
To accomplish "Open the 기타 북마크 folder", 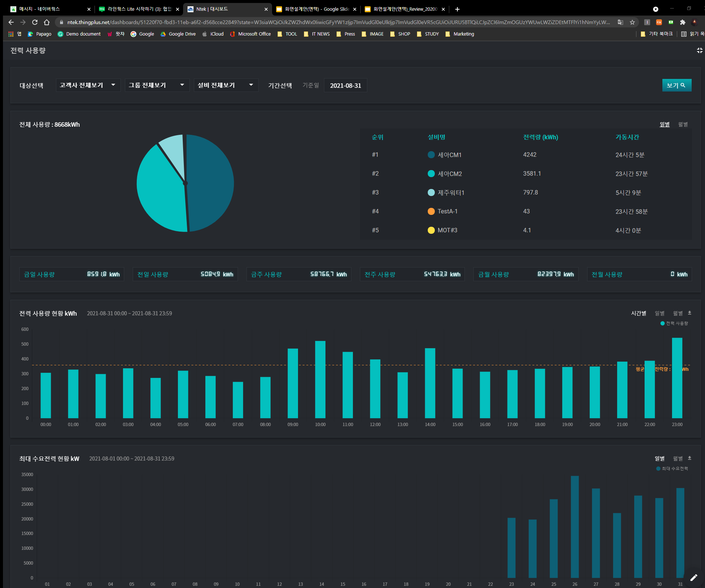I will point(656,34).
